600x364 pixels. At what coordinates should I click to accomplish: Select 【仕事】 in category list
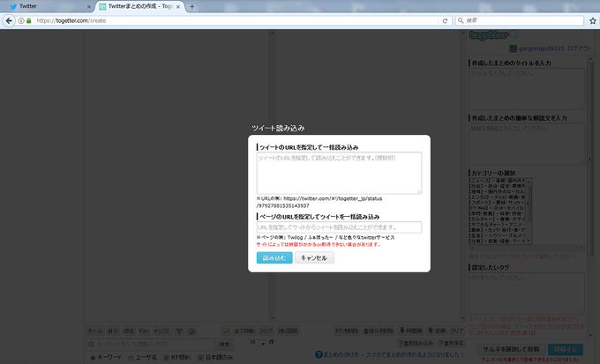click(x=498, y=241)
